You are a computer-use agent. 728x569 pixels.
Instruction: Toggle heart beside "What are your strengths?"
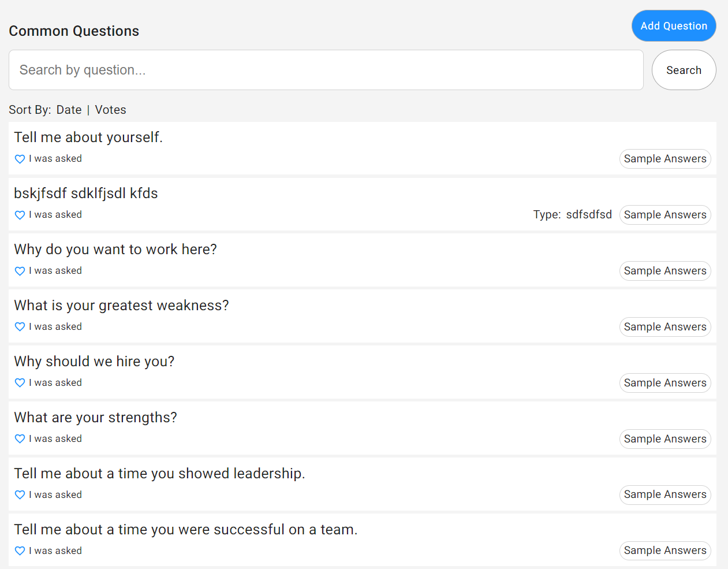pyautogui.click(x=20, y=439)
